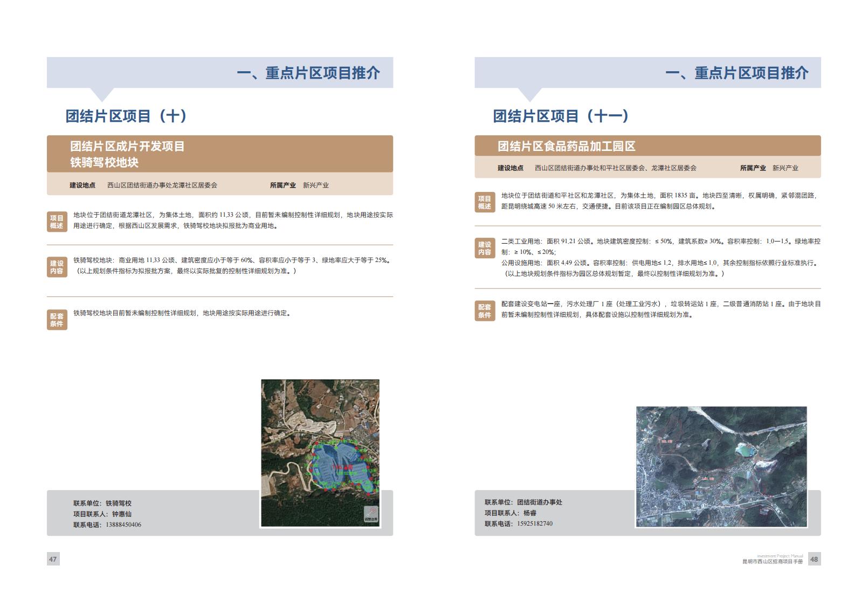Screen dimensions: 868x593
Task: Click the 所属产业 label on page 47
Action: click(x=283, y=185)
